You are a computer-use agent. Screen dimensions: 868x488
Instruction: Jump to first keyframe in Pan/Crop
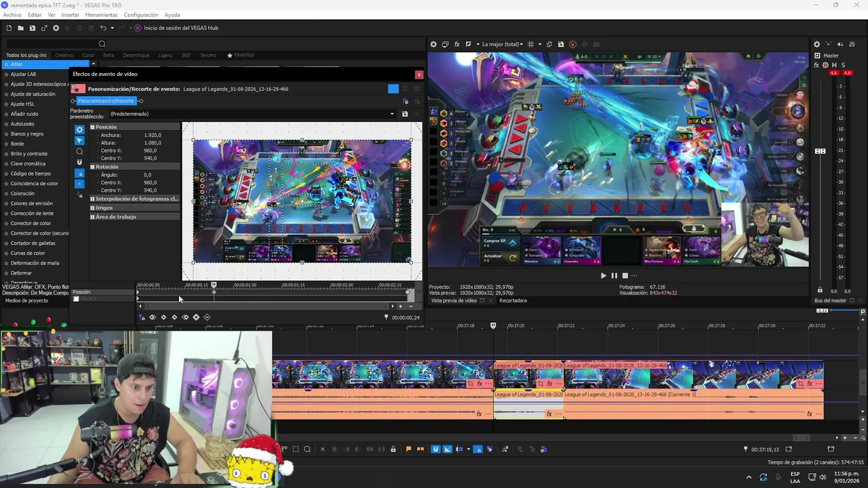tap(153, 317)
